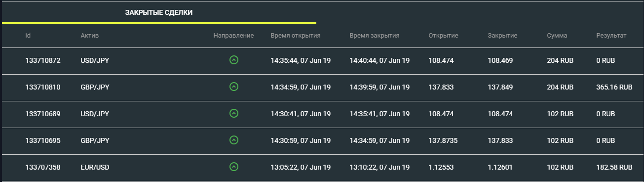
Task: Select trade id 133707358
Action: (43, 167)
